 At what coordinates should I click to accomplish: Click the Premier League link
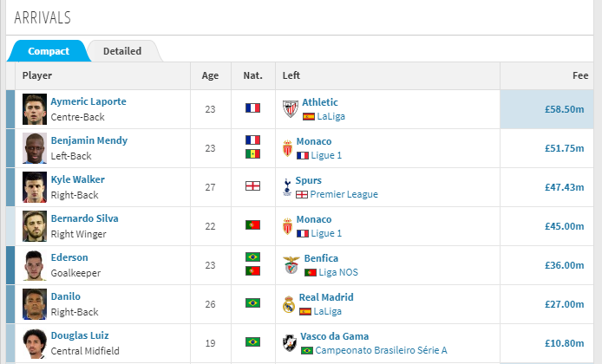(344, 194)
